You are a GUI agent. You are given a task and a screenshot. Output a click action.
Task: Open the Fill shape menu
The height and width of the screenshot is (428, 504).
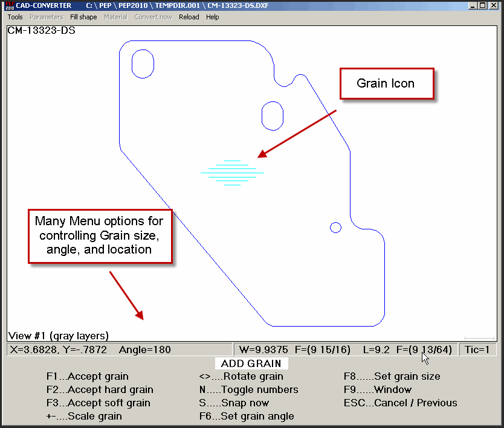point(83,17)
